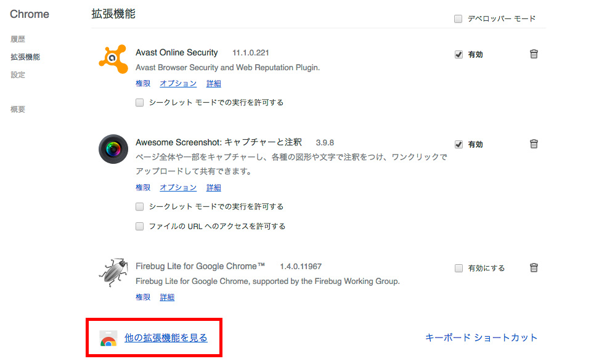
Task: Disable Awesome Screenshot via 有効 checkbox
Action: pos(458,145)
